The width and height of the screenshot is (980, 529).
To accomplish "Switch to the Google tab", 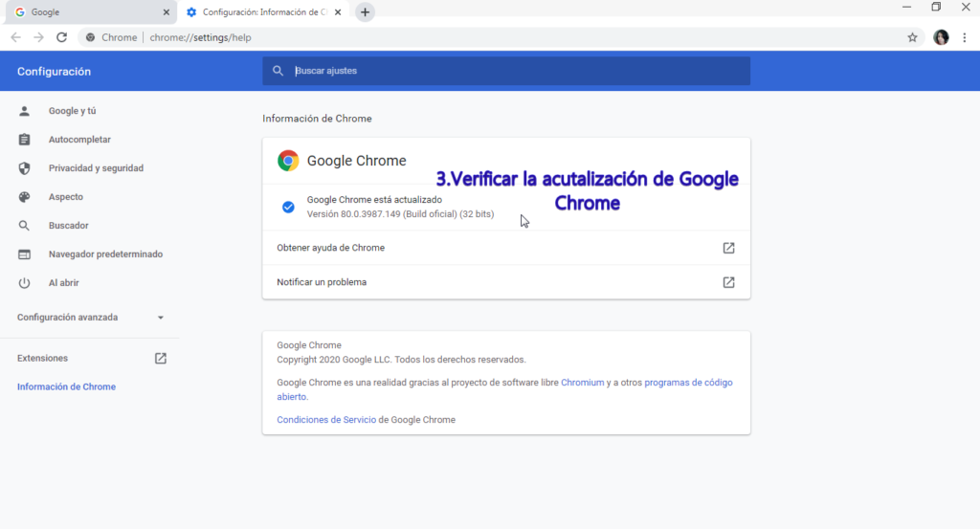I will coord(86,12).
